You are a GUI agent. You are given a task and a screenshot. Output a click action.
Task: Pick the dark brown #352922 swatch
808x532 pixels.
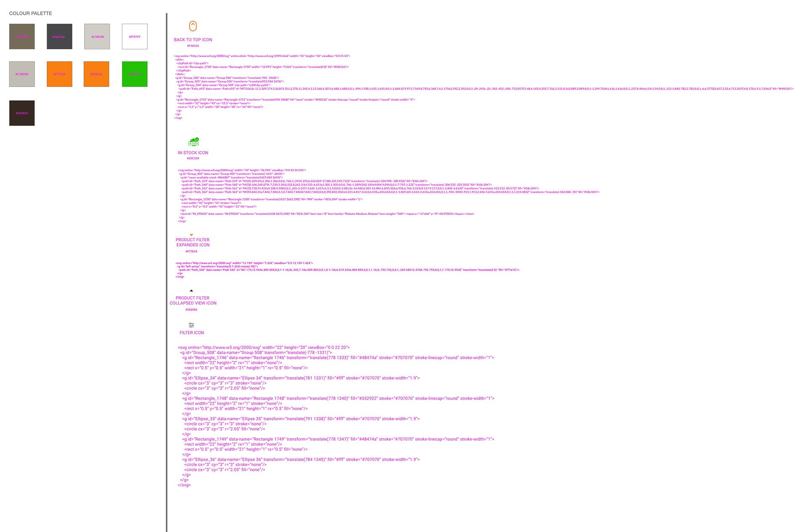click(x=22, y=113)
